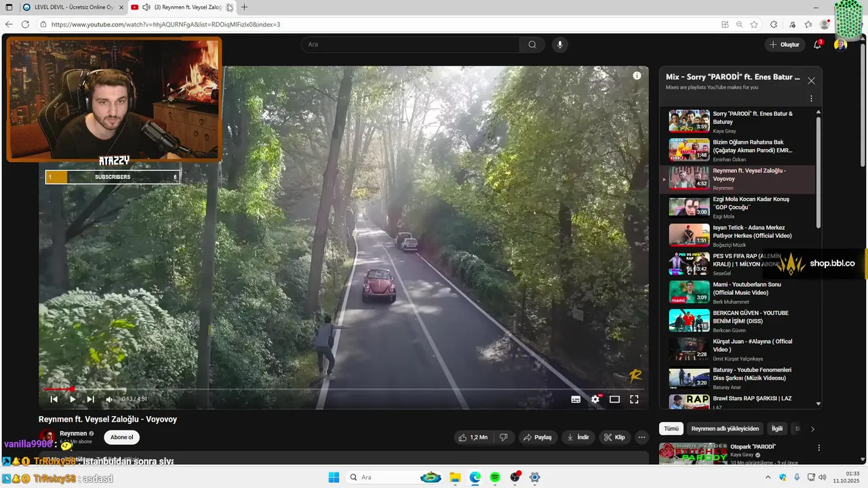Select Reynmen adlı yükleyiciden chip
868x488 pixels.
click(725, 429)
